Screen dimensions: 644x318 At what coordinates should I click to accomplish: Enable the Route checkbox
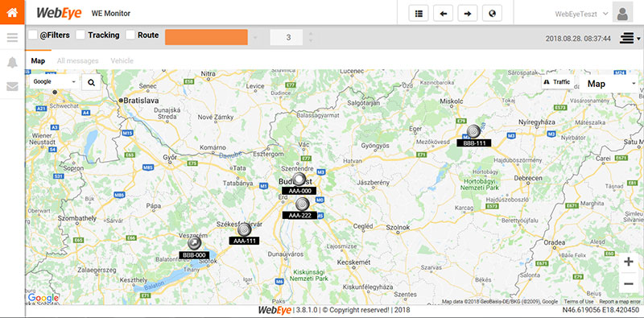(130, 35)
